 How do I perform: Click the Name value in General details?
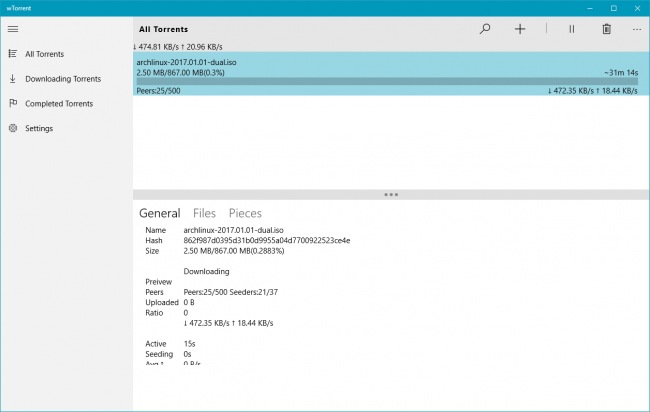(233, 230)
